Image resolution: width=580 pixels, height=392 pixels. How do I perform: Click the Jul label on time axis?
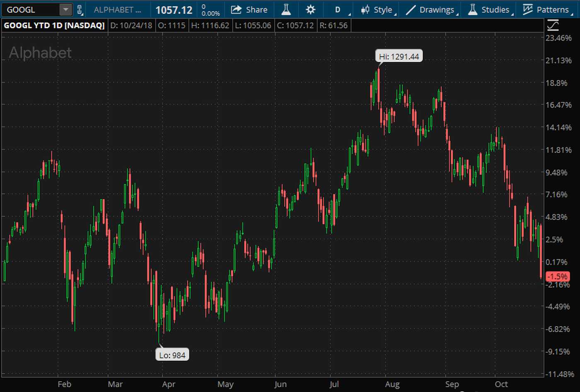pyautogui.click(x=334, y=384)
